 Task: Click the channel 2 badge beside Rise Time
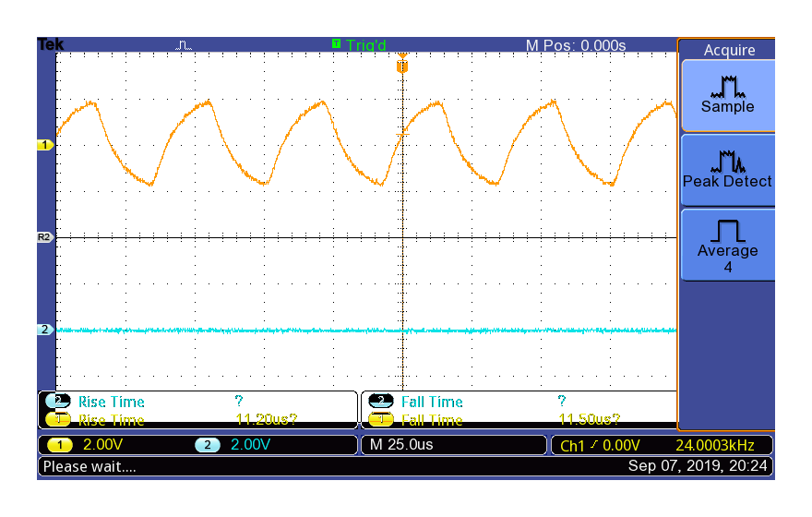pos(58,401)
